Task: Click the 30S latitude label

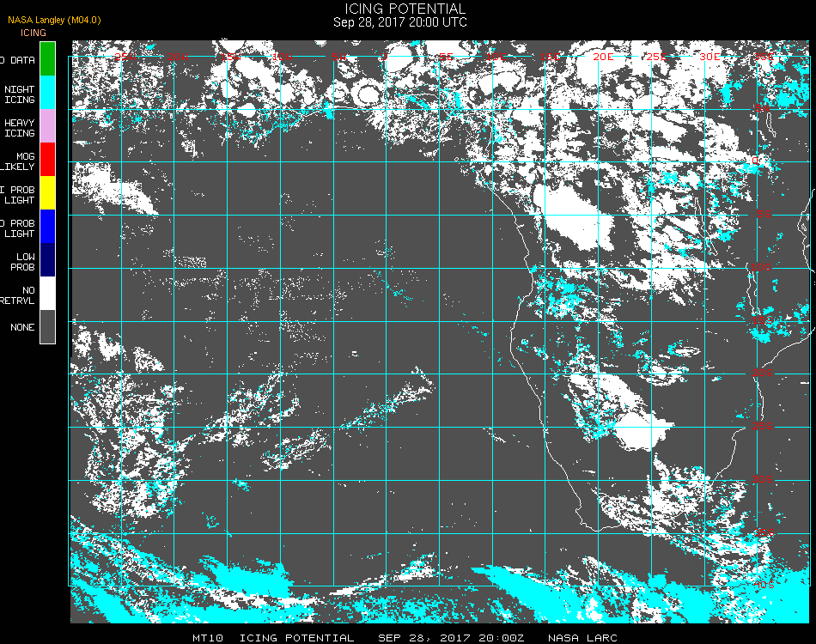Action: (763, 480)
